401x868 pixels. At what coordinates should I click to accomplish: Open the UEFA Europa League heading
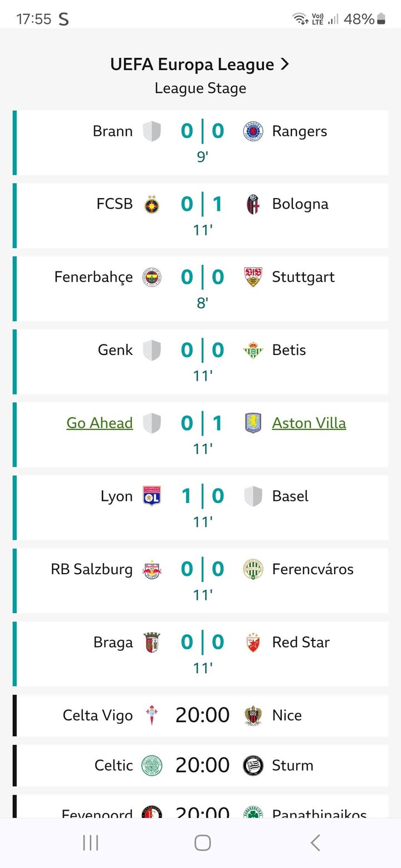(192, 65)
